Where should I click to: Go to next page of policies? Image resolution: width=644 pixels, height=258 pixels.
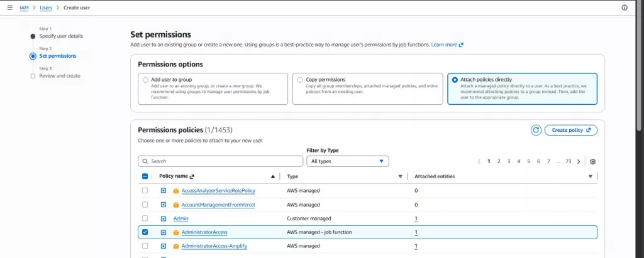pyautogui.click(x=579, y=161)
